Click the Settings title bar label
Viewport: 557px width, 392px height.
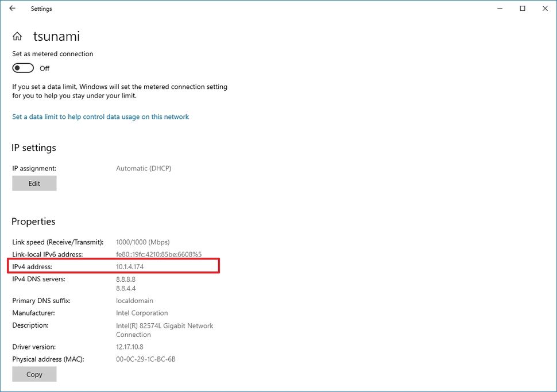[41, 9]
